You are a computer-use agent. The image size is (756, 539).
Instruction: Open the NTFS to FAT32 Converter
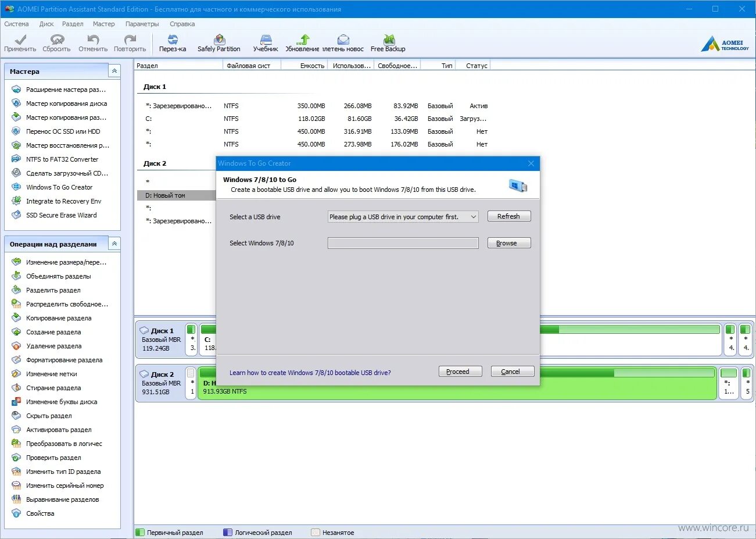coord(62,159)
